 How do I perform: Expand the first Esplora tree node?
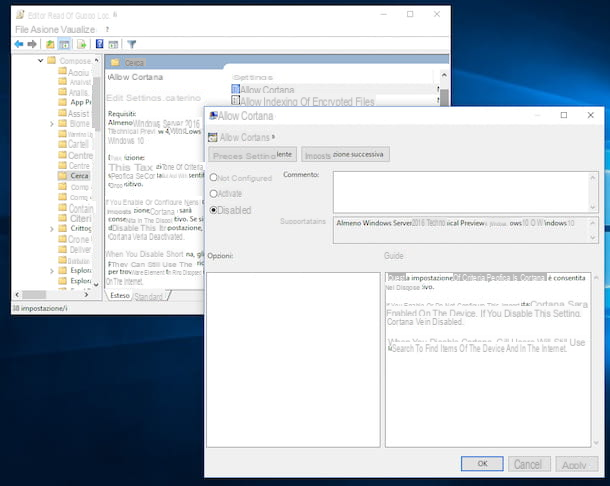pos(51,271)
